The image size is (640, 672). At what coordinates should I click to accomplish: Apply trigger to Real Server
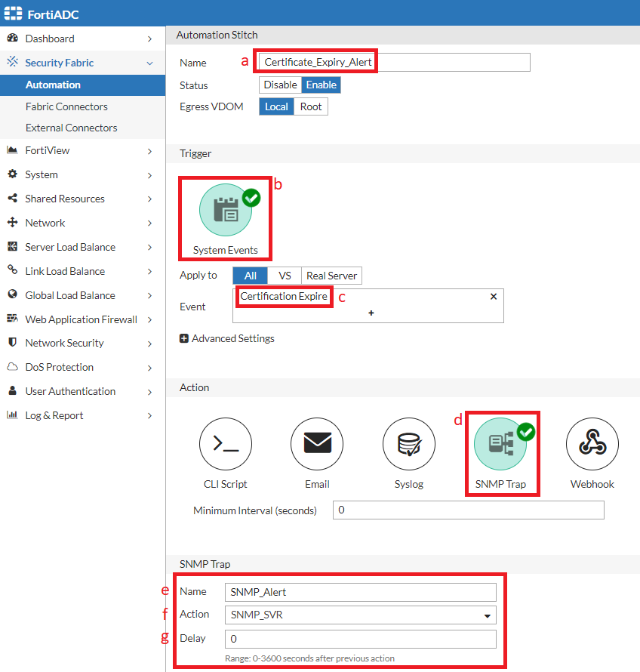(331, 276)
